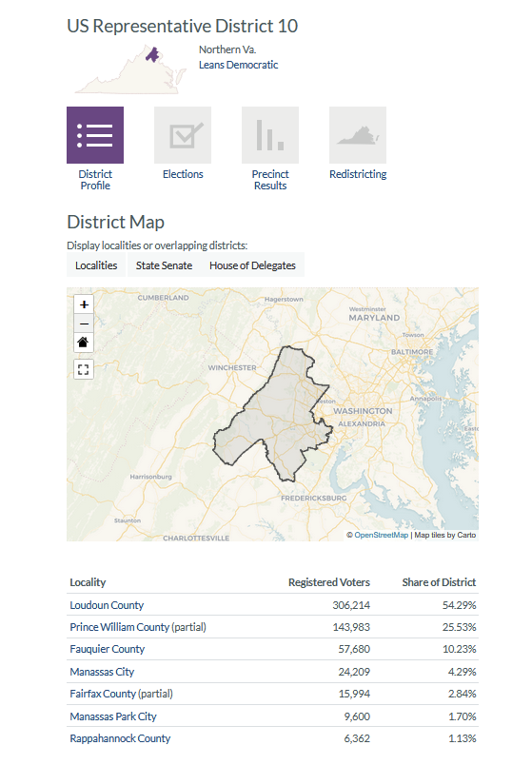Open Manassas City locality page
532x765 pixels.
pos(102,672)
